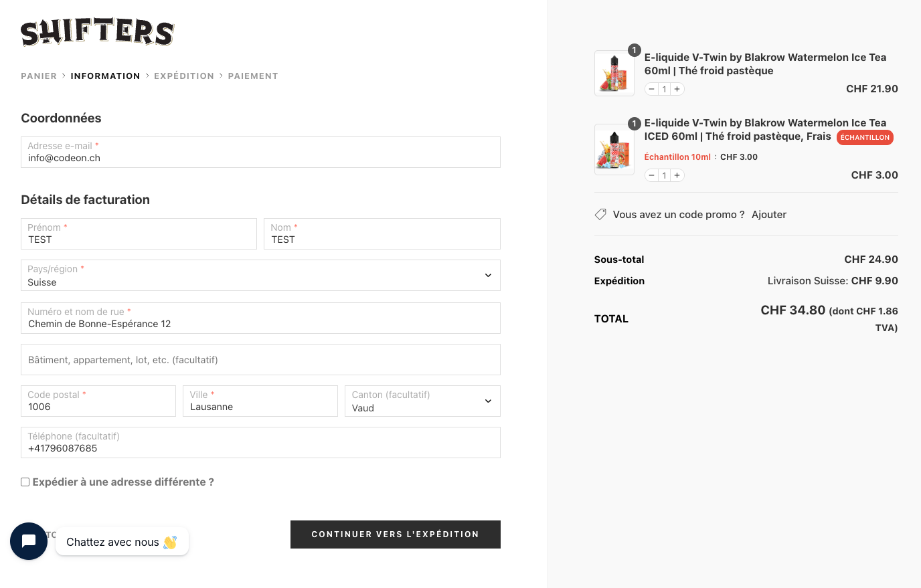Increase quantity of Watermelon Ice Tea 60ml
Viewport: 921px width, 588px height.
pyautogui.click(x=677, y=89)
